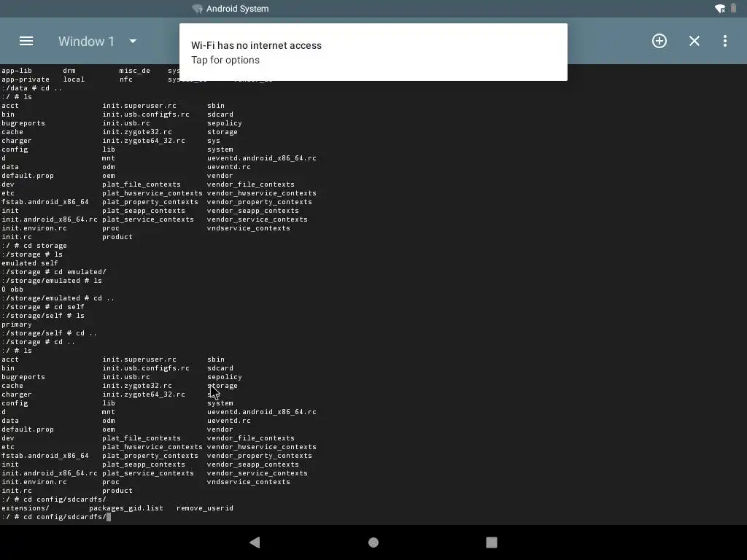This screenshot has width=747, height=560.
Task: Click the ':/data # cd ..' command line
Action: 31,88
